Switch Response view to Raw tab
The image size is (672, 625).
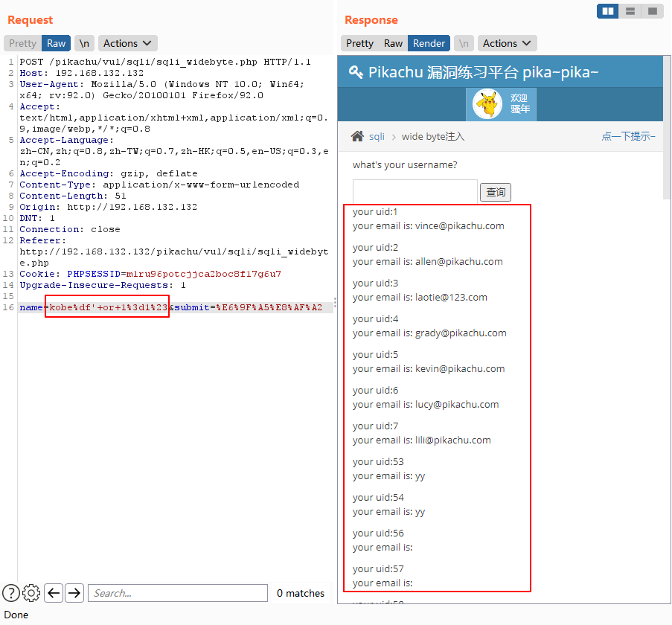coord(393,43)
